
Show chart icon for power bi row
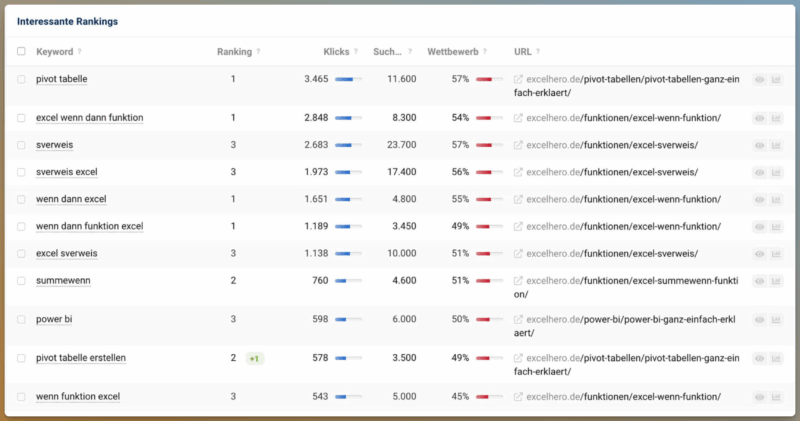[776, 320]
